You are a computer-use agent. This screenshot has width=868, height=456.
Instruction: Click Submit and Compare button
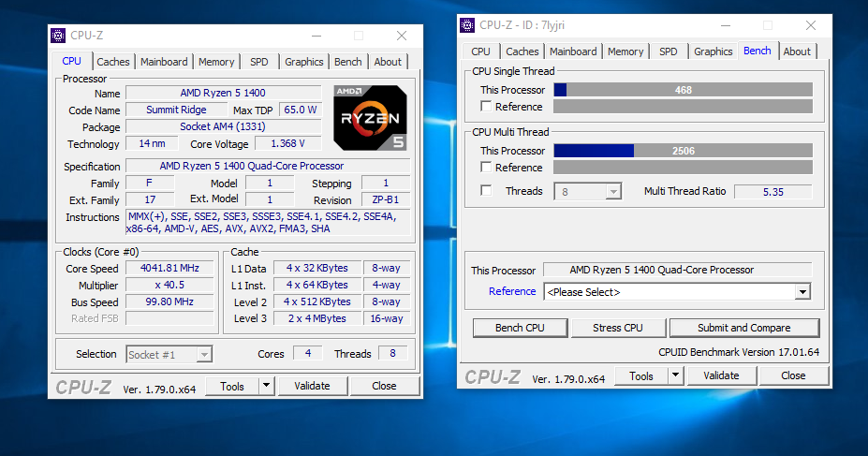[744, 328]
